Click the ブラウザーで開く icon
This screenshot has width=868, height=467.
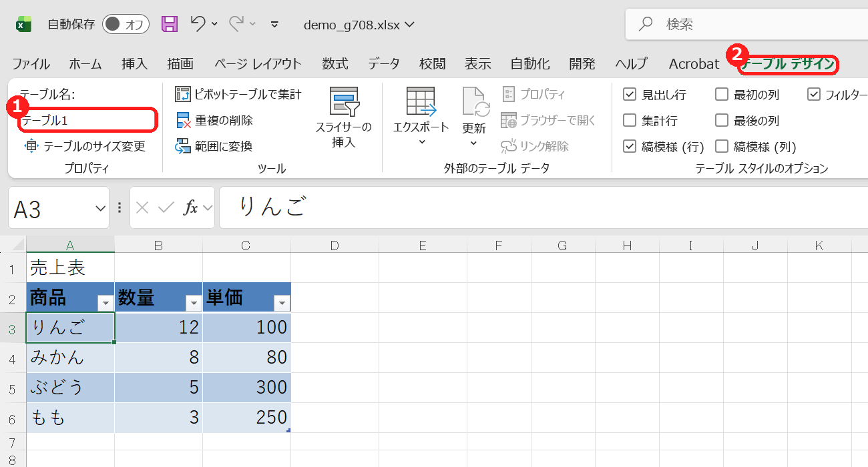coord(509,121)
